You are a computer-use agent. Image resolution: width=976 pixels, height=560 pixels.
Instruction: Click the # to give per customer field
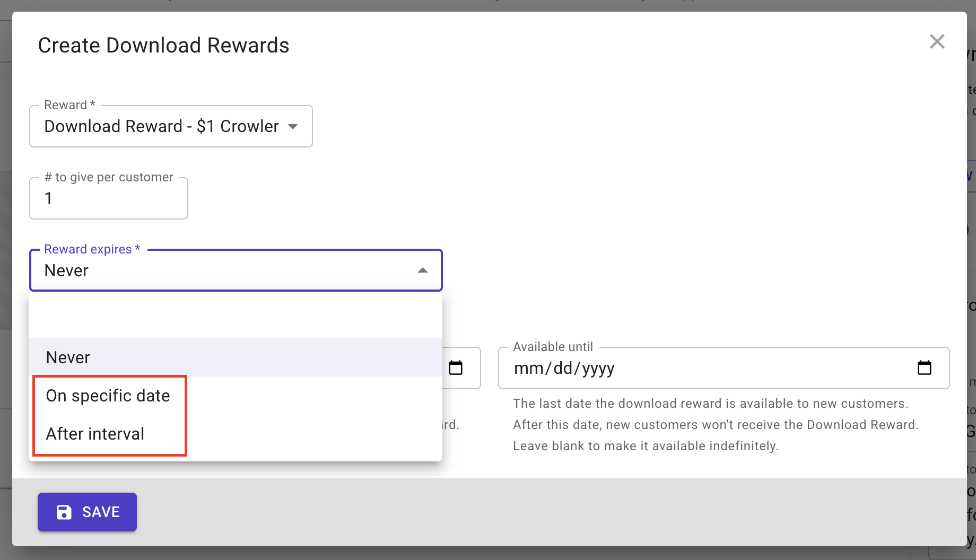coord(108,198)
